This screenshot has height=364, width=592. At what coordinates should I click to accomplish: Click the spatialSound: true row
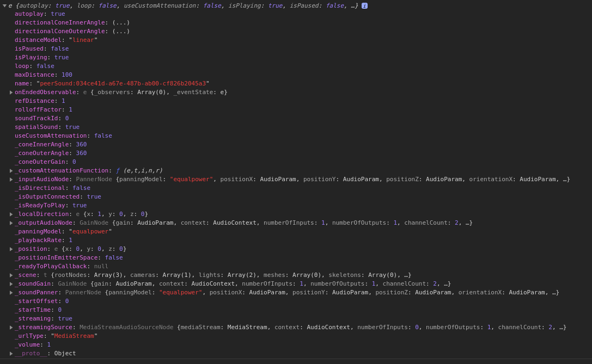click(x=47, y=127)
